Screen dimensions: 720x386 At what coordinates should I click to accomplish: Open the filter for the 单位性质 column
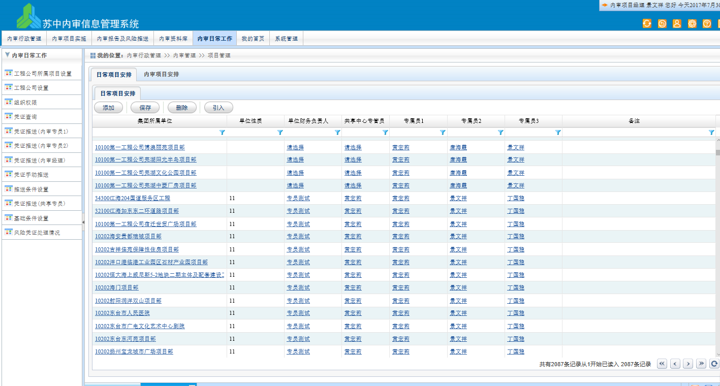(x=280, y=132)
